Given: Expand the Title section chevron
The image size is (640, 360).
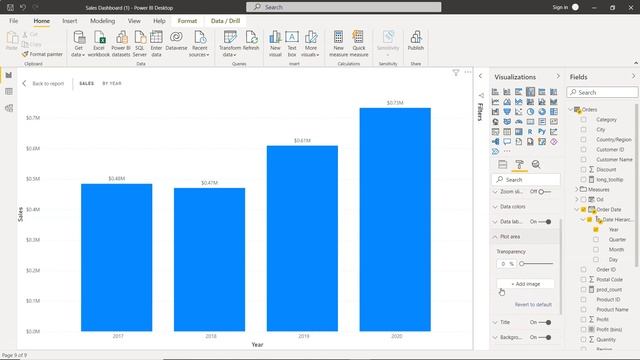Looking at the screenshot, I should [495, 322].
